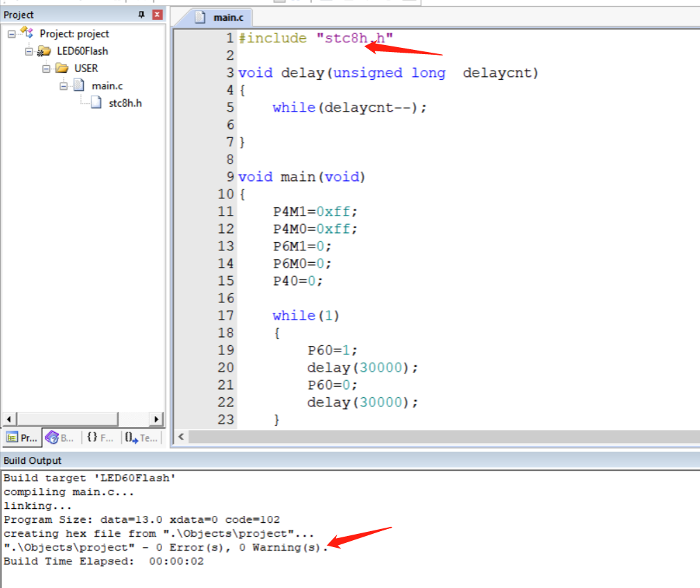Collapse the main.c file node
Image resolution: width=700 pixels, height=588 pixels.
(64, 86)
